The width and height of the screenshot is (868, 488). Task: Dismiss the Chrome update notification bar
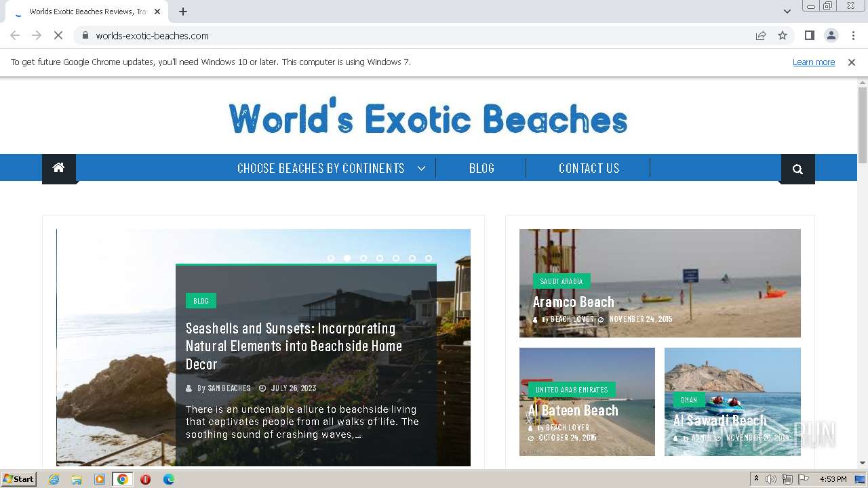click(852, 62)
